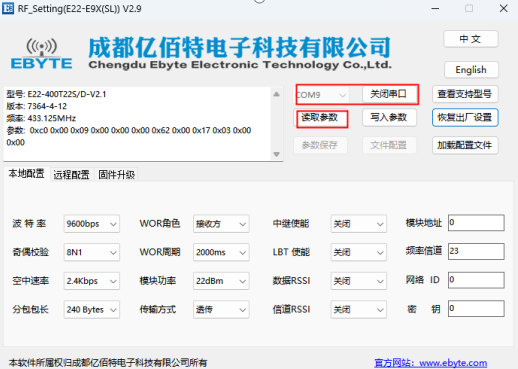This screenshot has height=369, width=518.
Task: Click the 加载配置文件 button
Action: pos(465,145)
